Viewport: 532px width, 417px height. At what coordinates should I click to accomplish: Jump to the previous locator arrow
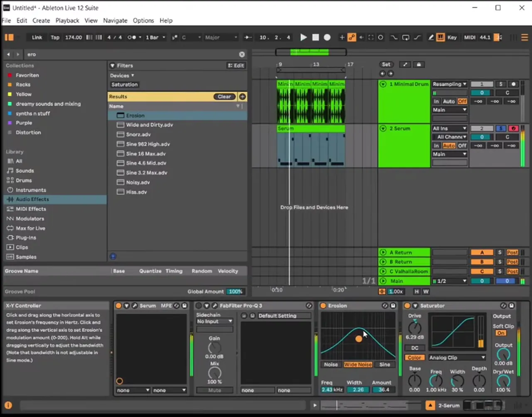[x=383, y=74]
